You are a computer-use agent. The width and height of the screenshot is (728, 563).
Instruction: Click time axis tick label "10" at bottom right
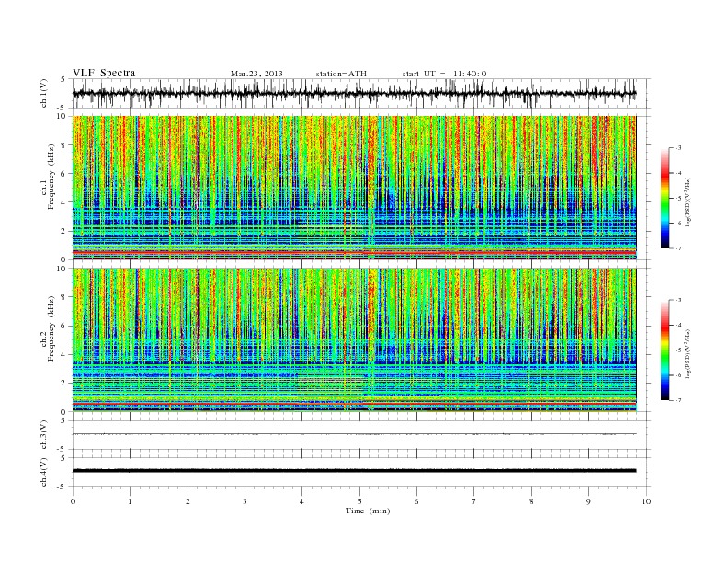pyautogui.click(x=646, y=501)
